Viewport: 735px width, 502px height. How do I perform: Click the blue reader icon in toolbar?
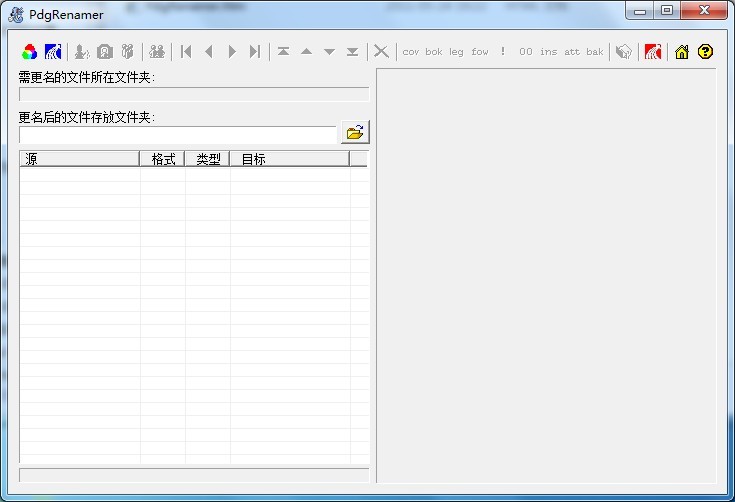[x=53, y=52]
